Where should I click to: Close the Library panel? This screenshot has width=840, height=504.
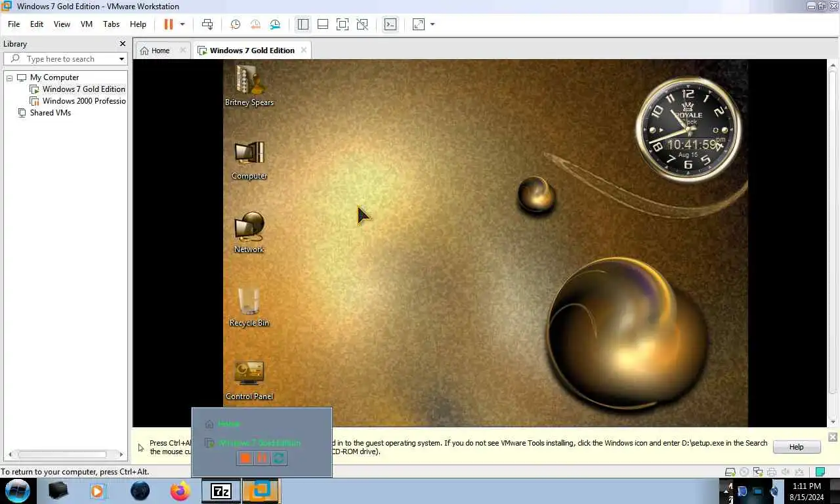[x=122, y=44]
